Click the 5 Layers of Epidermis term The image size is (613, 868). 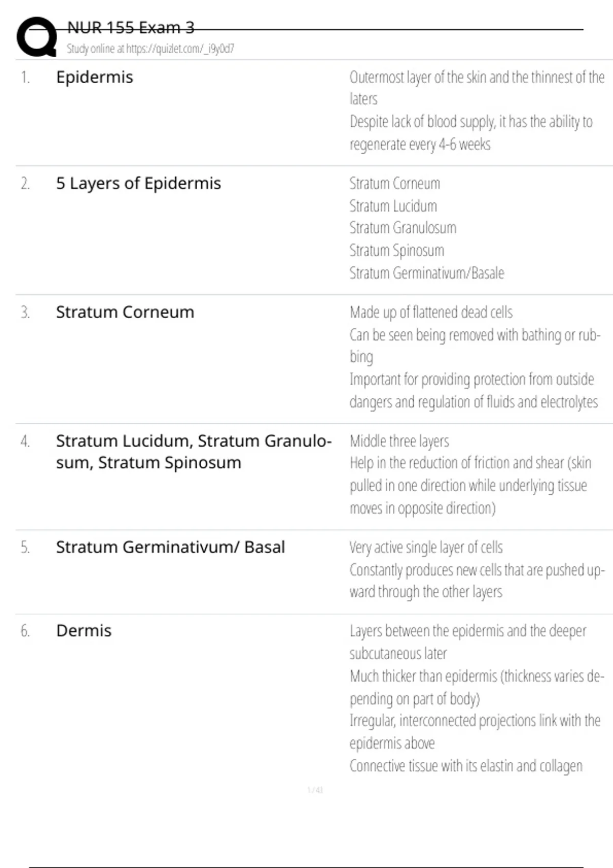[138, 183]
